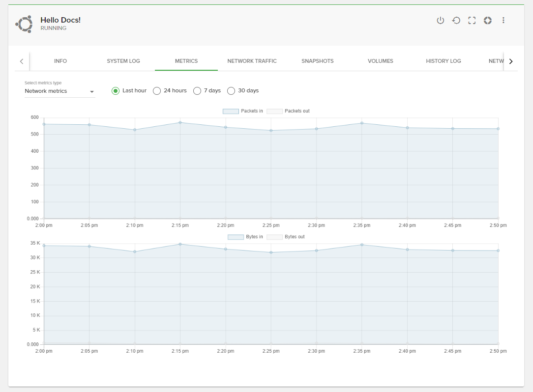The image size is (533, 392).
Task: Open the Snapshots tab
Action: click(317, 61)
